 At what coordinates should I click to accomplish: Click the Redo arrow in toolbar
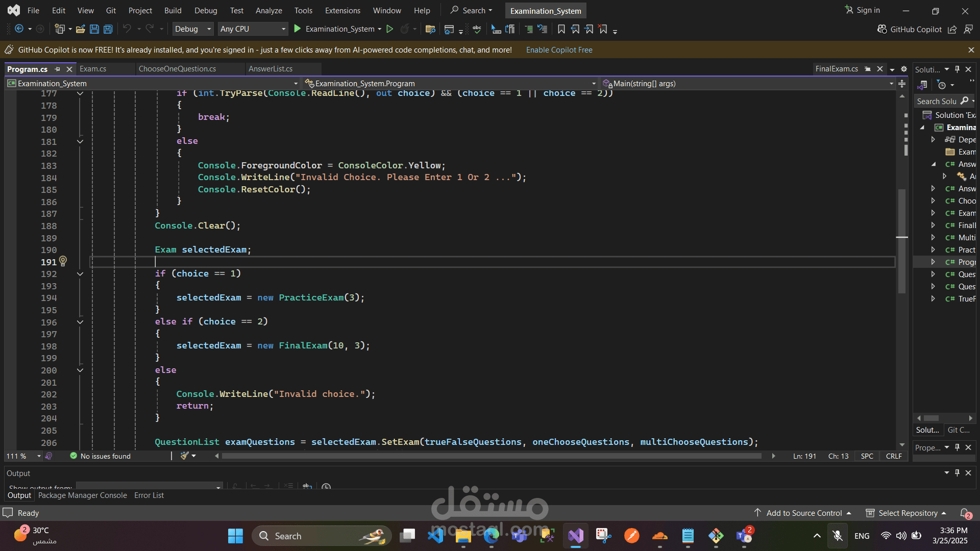coord(150,29)
